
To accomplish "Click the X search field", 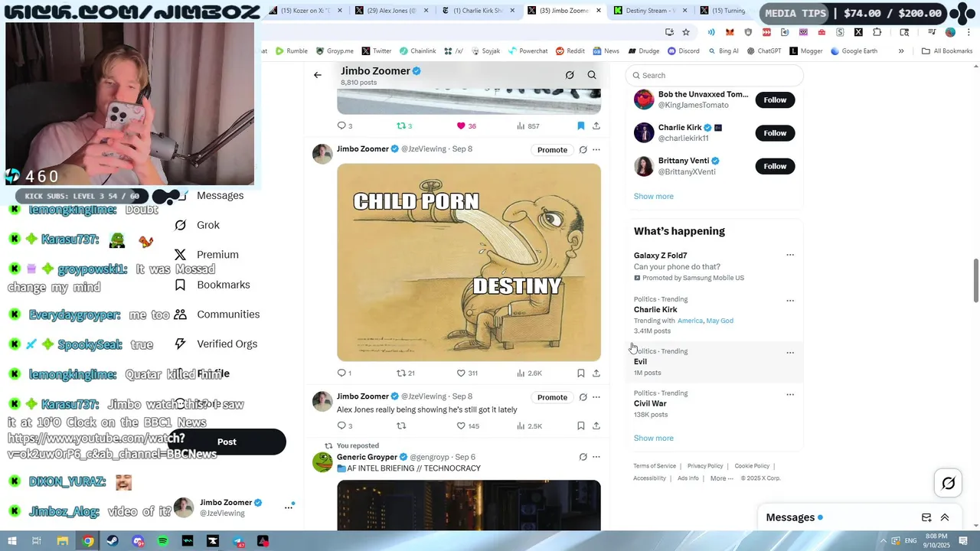I will (x=714, y=75).
